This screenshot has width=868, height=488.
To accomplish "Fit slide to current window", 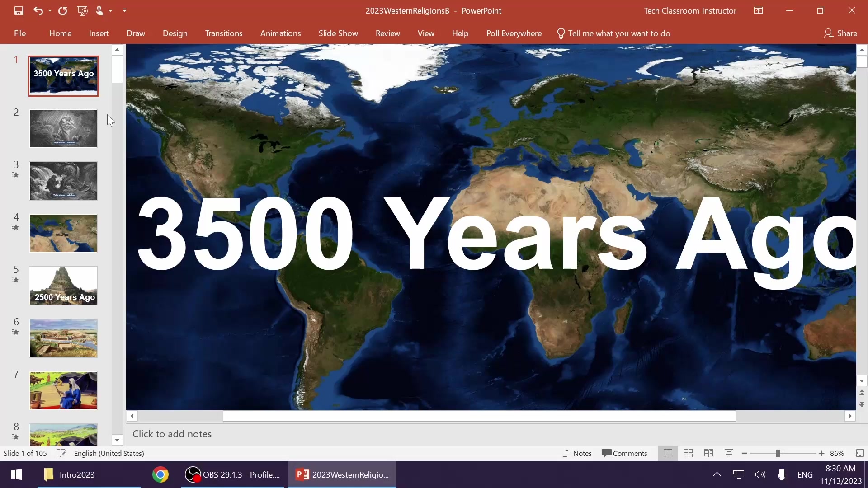I will (860, 453).
